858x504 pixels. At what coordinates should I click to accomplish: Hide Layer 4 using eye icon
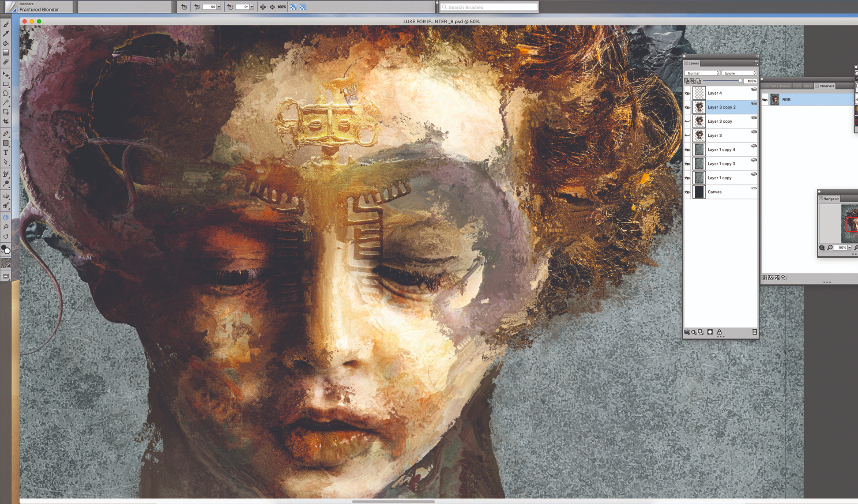[x=687, y=93]
